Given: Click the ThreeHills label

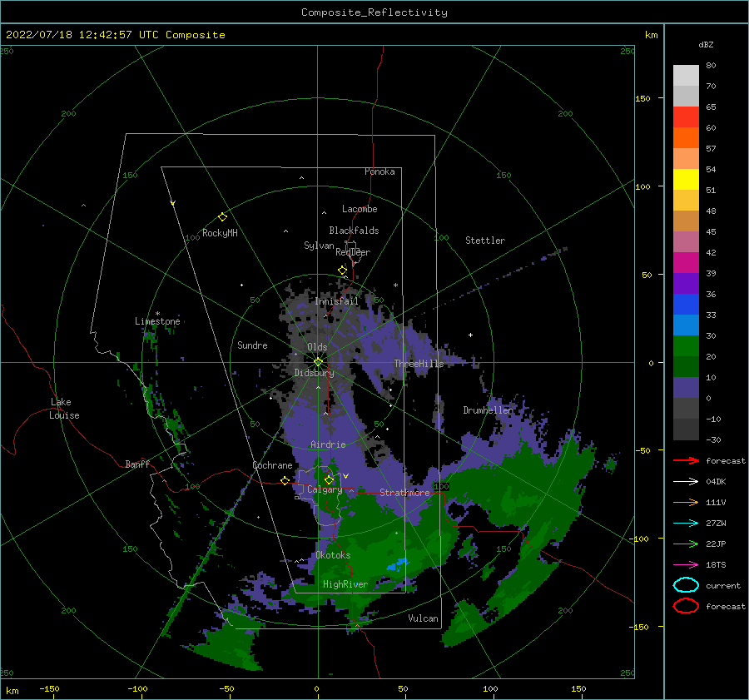Looking at the screenshot, I should (x=419, y=364).
